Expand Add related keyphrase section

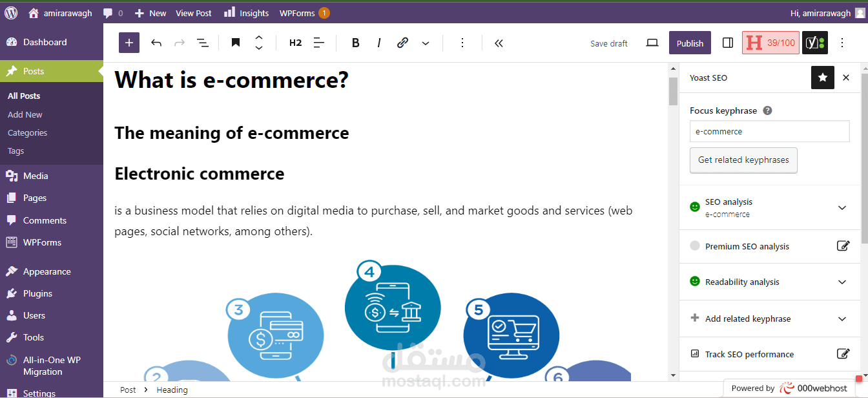(x=770, y=319)
